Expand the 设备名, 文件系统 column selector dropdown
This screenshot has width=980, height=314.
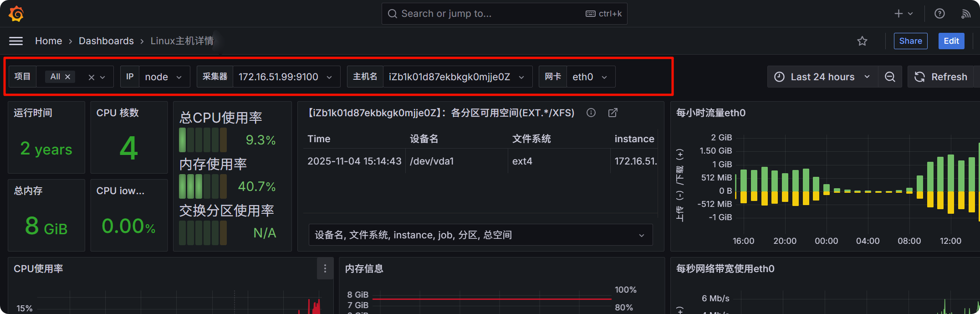click(x=480, y=235)
